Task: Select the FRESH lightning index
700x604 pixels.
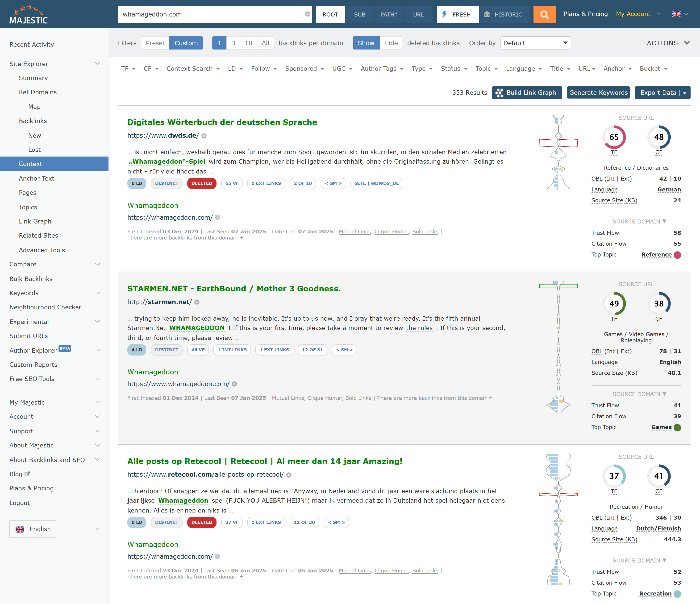Action: click(458, 14)
